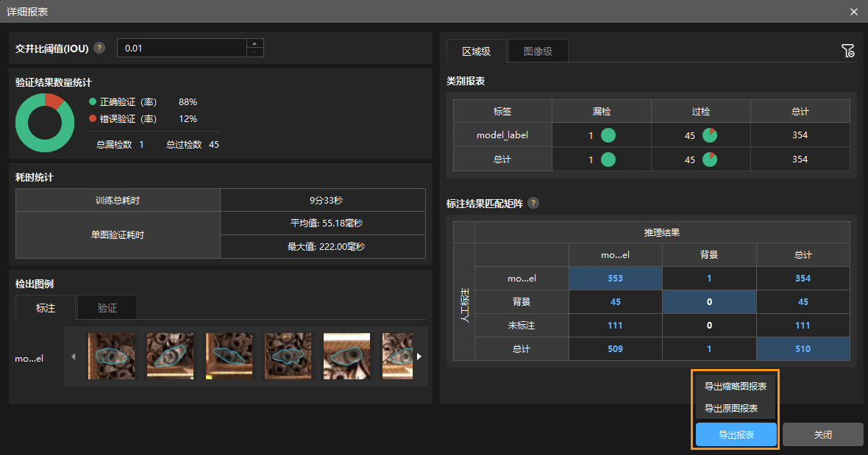Decrease the IOU threshold value

click(x=255, y=52)
